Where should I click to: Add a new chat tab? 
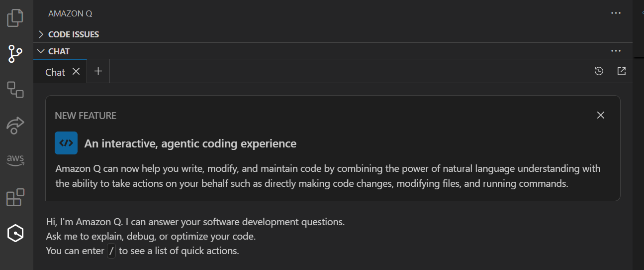pyautogui.click(x=98, y=71)
